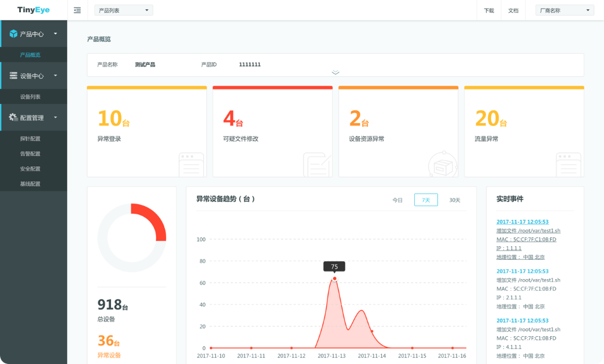The height and width of the screenshot is (364, 604).
Task: Select the 30天 time range
Action: click(x=455, y=200)
